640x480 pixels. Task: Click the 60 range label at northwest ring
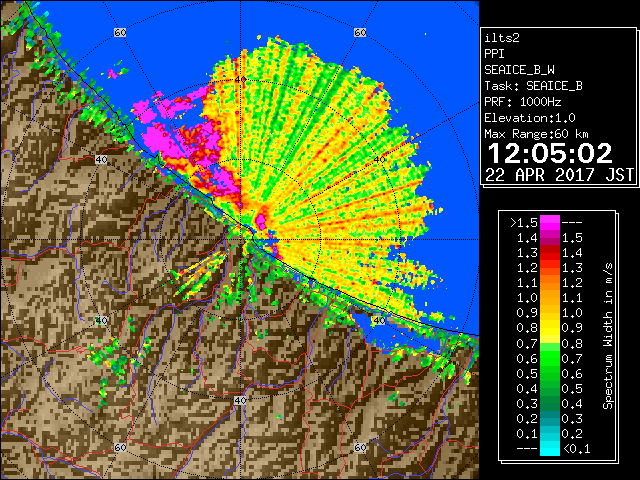tap(120, 32)
